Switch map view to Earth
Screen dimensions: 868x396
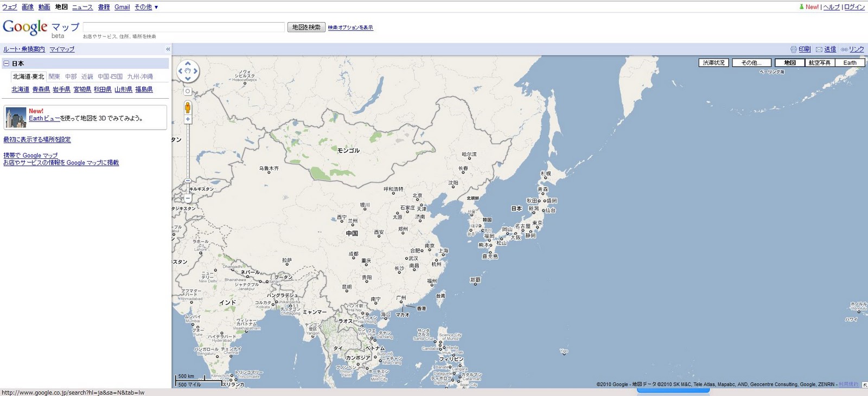[x=850, y=63]
